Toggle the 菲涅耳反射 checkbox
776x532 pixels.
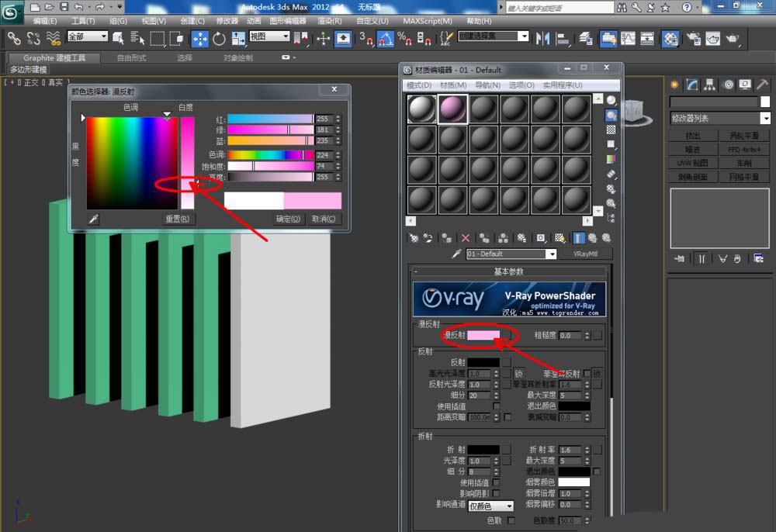pos(587,374)
